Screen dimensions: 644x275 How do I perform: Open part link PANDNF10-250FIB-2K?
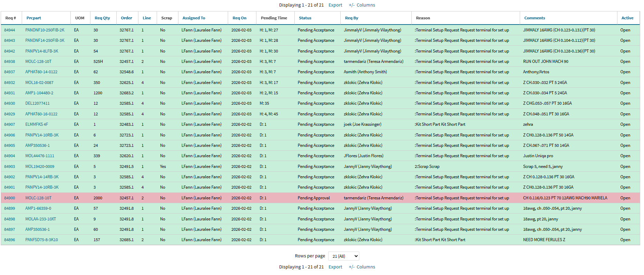(45, 30)
